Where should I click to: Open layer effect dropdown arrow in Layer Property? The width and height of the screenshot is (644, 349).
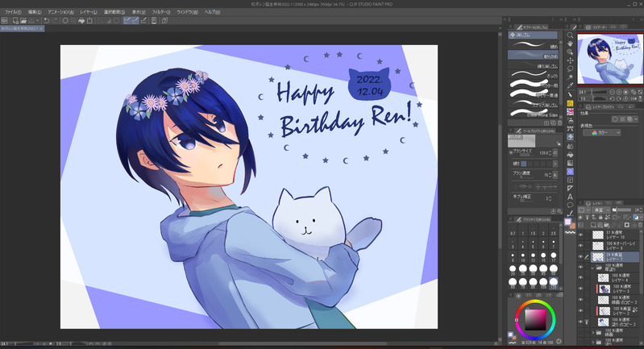click(635, 119)
